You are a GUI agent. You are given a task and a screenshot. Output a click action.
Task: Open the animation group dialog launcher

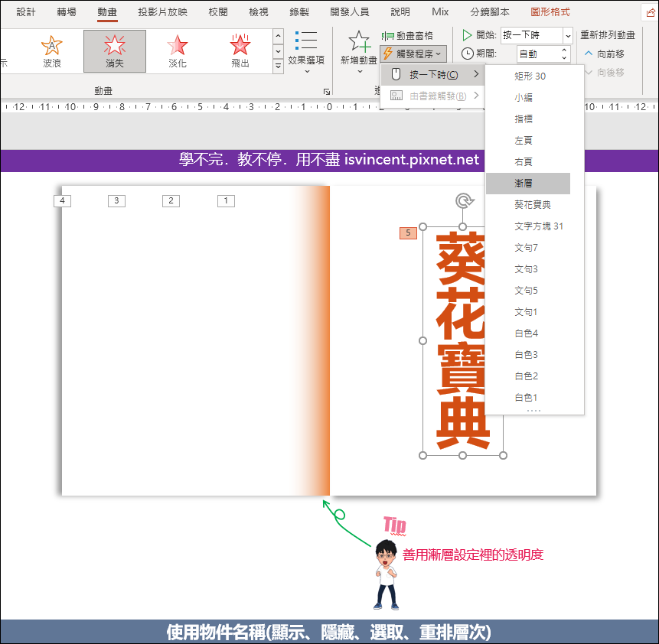327,91
